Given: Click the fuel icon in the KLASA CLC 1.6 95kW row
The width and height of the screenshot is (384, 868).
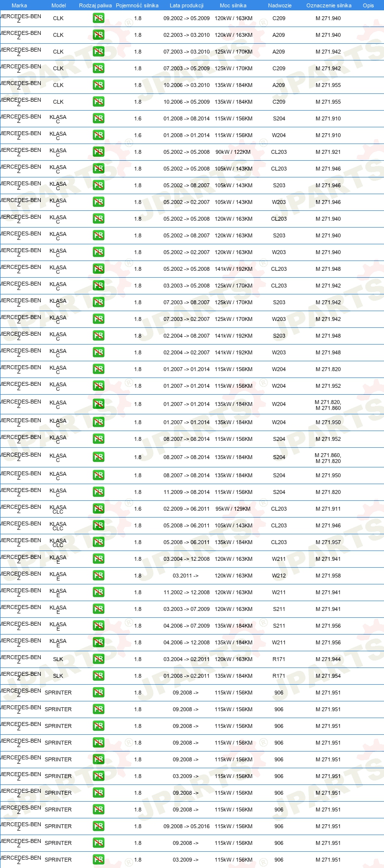Looking at the screenshot, I should [x=99, y=509].
